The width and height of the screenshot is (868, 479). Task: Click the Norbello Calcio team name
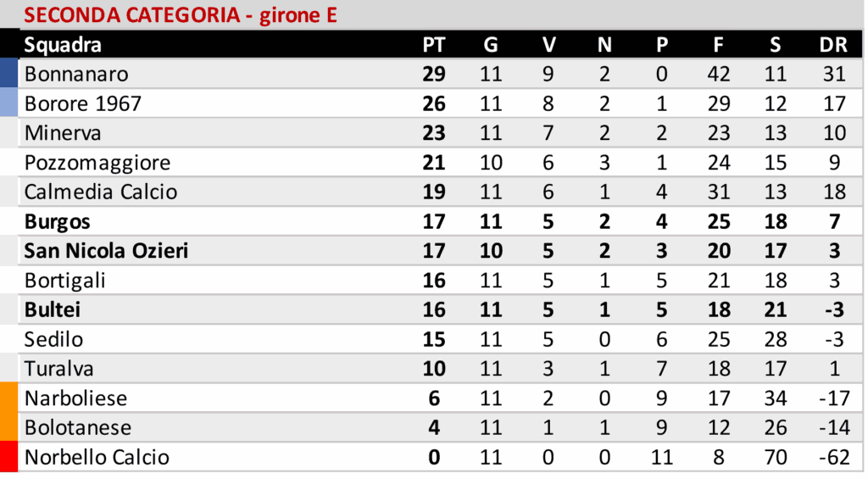click(x=97, y=458)
